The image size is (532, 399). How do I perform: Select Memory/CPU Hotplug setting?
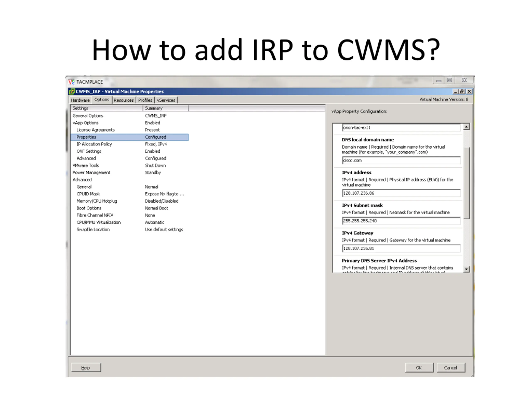coord(97,201)
